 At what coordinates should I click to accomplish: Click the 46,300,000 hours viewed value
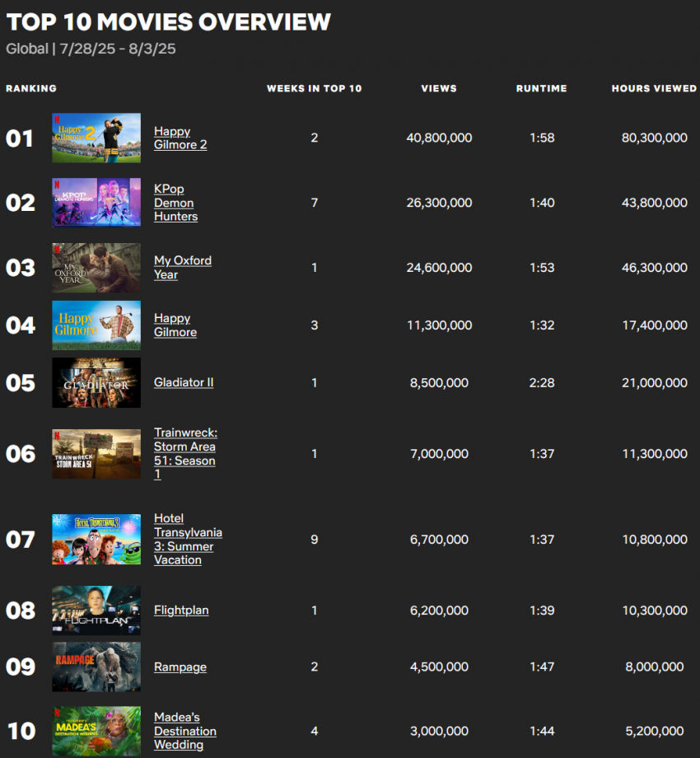[x=655, y=267]
